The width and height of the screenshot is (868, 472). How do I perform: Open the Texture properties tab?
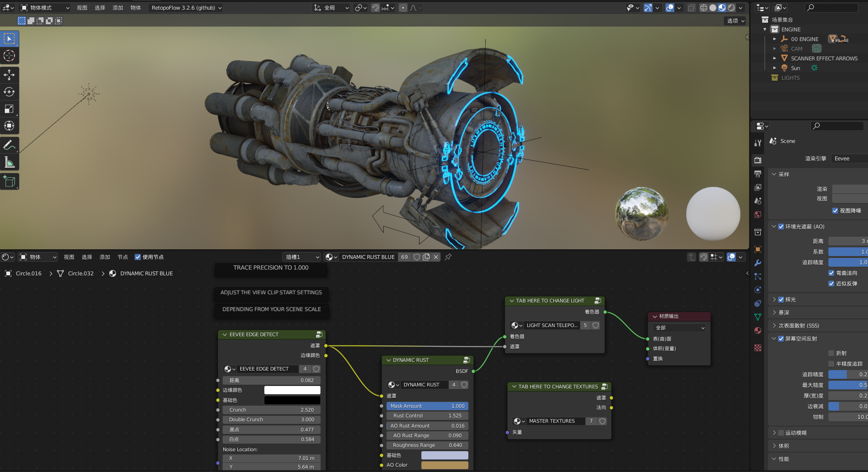point(758,348)
